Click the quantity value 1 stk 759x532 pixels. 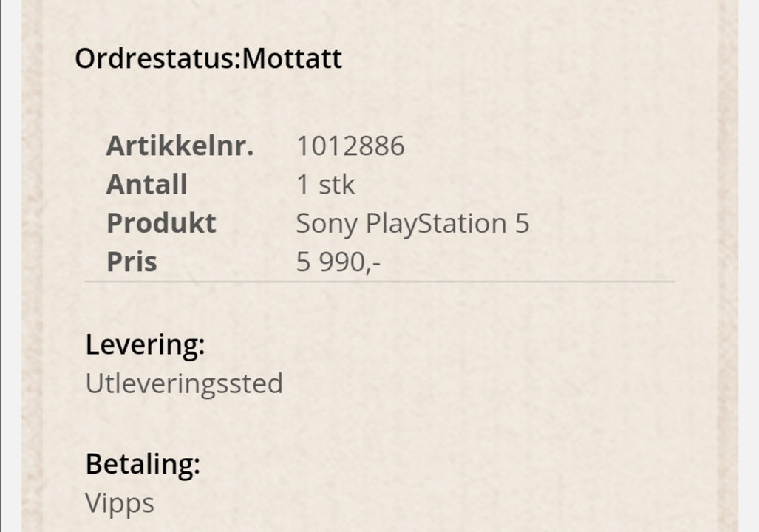pos(325,185)
